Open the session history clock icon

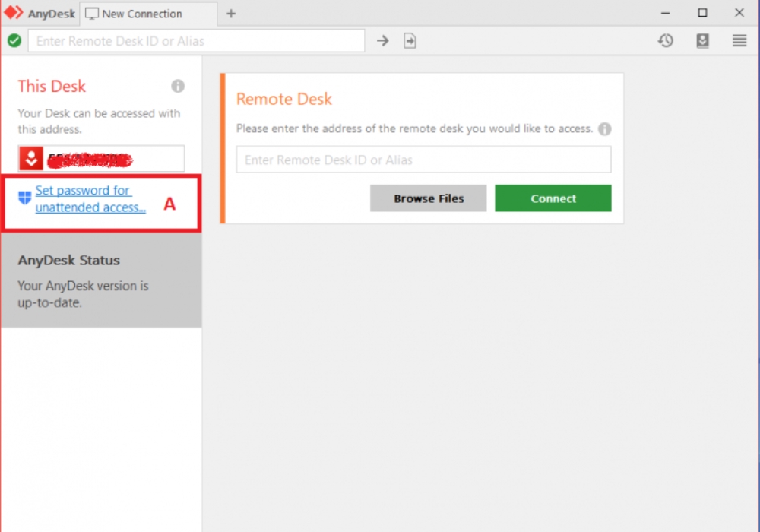666,41
